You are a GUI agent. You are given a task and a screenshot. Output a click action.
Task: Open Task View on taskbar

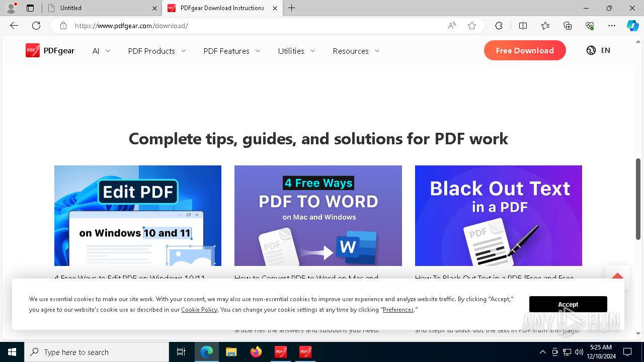pyautogui.click(x=181, y=352)
